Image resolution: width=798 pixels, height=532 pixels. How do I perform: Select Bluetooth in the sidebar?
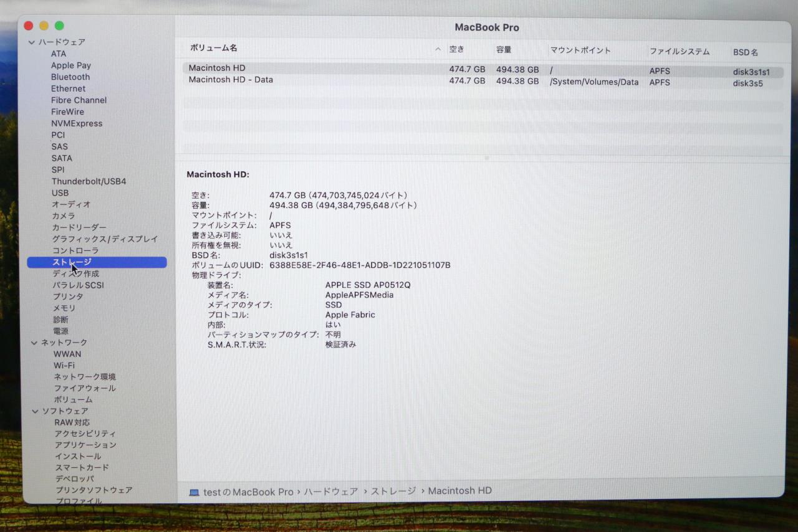point(70,77)
